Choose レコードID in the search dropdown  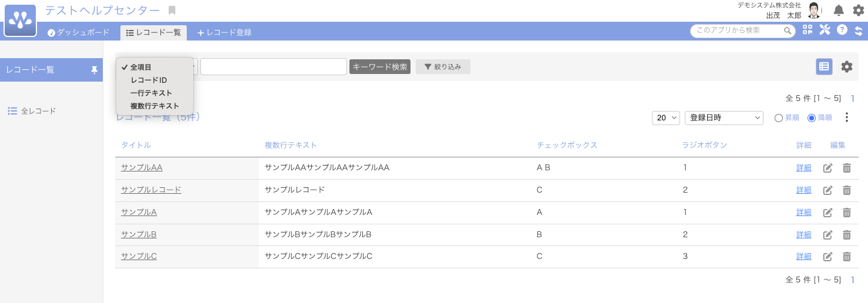(x=155, y=80)
